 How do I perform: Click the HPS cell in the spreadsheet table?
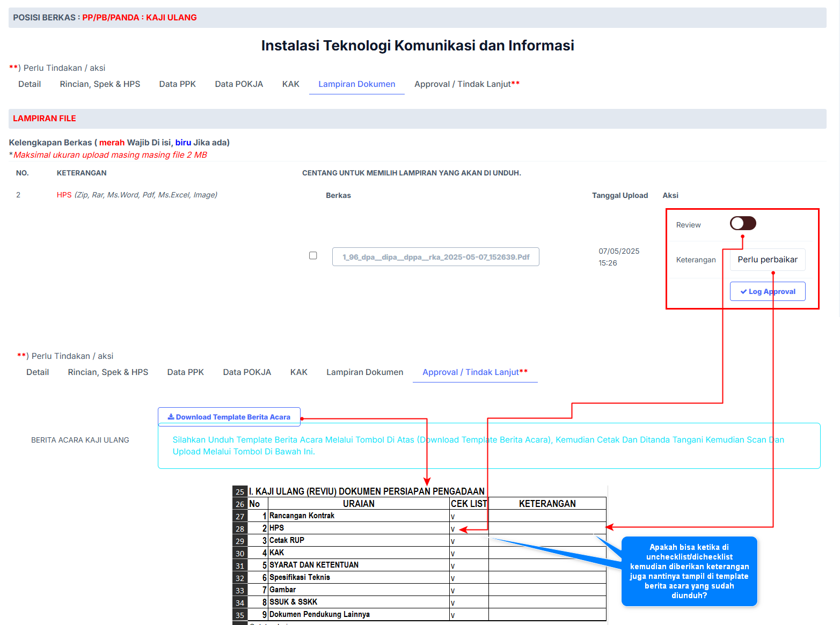(358, 528)
